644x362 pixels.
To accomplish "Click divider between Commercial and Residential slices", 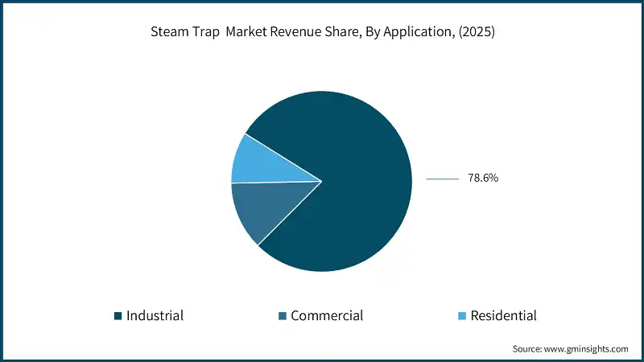I will point(277,183).
